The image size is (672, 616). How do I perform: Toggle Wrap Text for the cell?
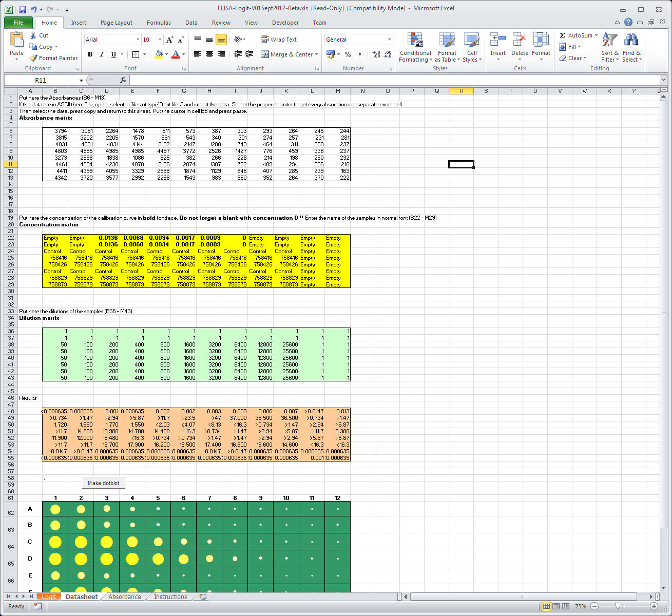tap(279, 40)
